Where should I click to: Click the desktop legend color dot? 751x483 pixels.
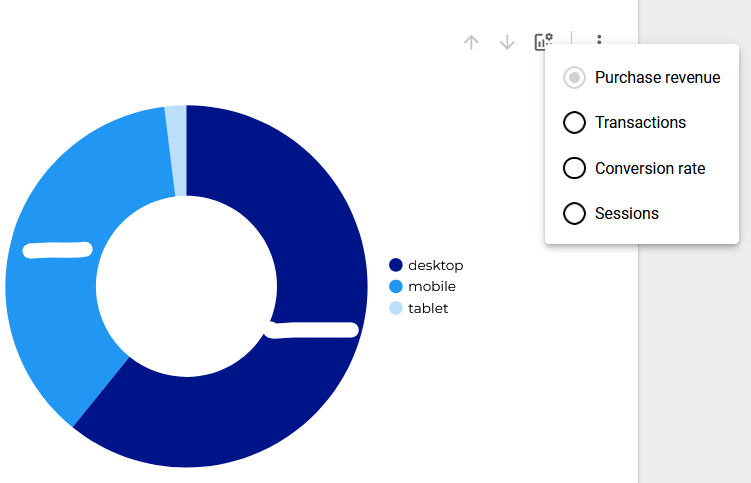[x=396, y=265]
